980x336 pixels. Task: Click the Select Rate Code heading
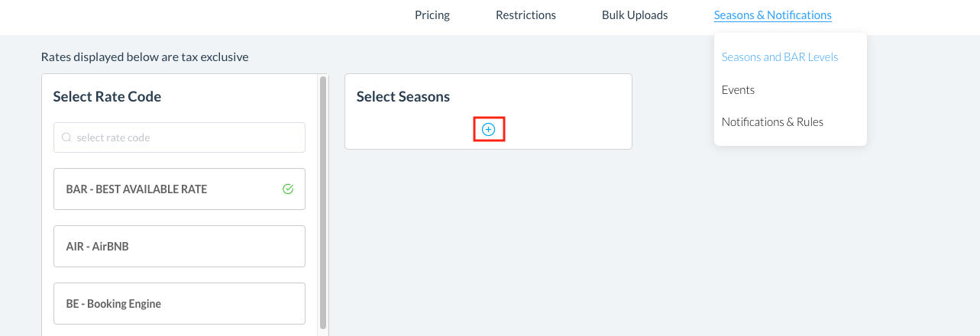coord(107,97)
